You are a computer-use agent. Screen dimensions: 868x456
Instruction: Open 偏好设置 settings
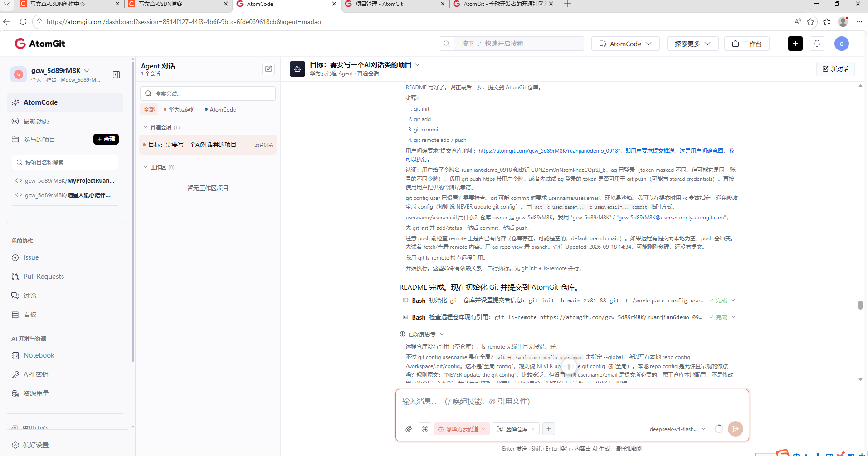click(x=36, y=445)
